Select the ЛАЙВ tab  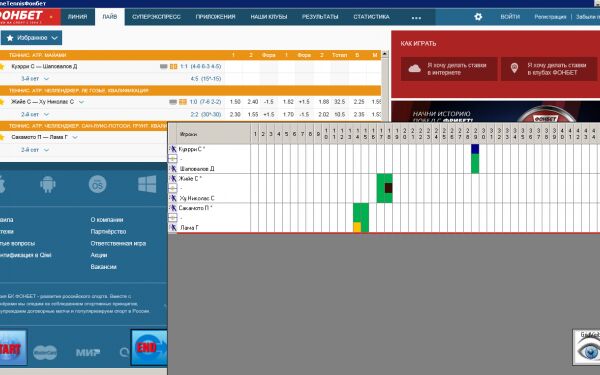[x=110, y=17]
